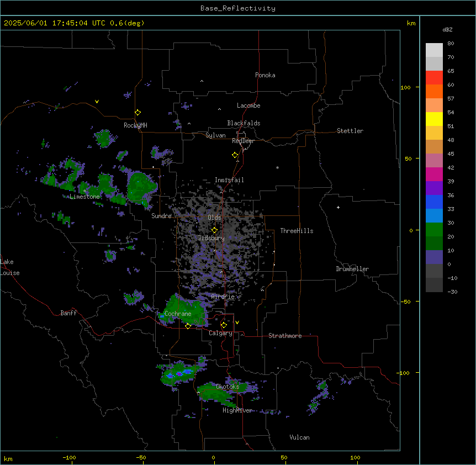This screenshot has width=476, height=465.
Task: Click the Sylvan town label
Action: click(215, 135)
